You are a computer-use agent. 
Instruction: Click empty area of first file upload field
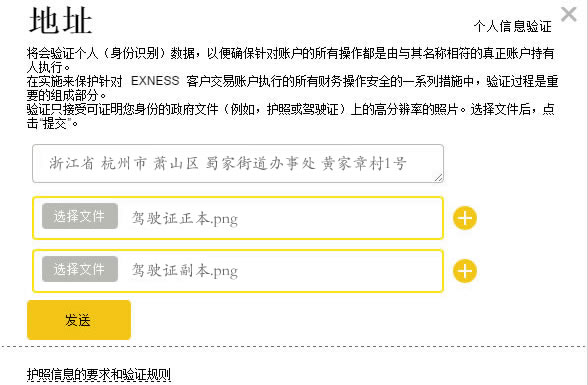(338, 218)
